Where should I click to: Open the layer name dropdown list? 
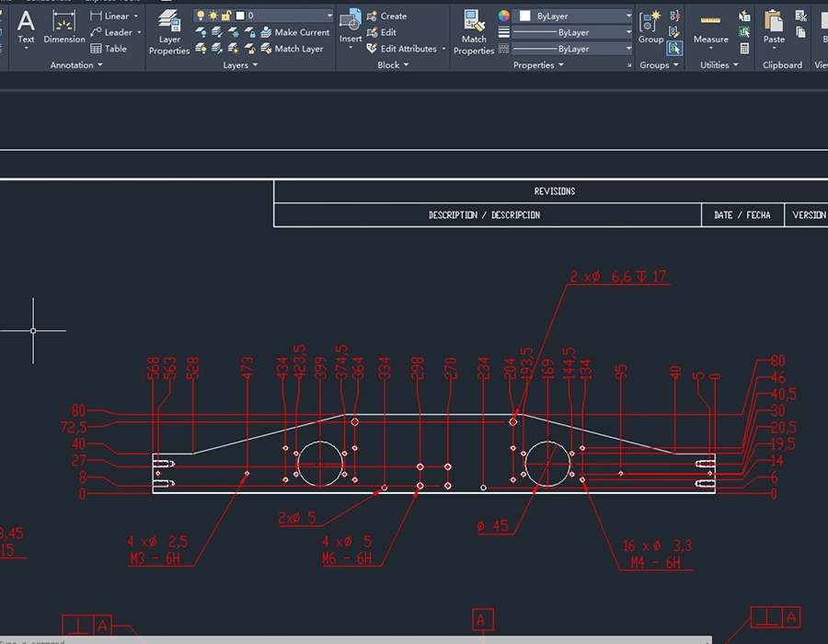tap(329, 16)
